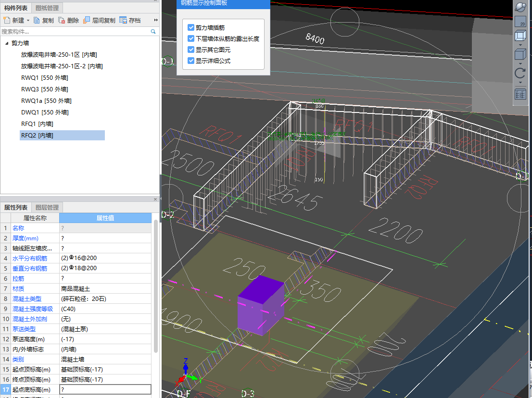532x398 pixels.
Task: Switch to the 图层管理 tab
Action: pyautogui.click(x=47, y=207)
